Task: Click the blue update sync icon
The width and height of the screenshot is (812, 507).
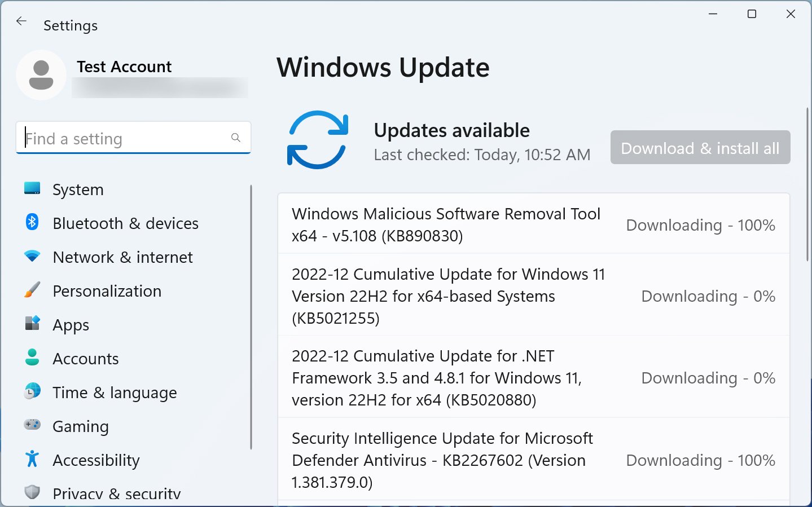Action: 318,140
